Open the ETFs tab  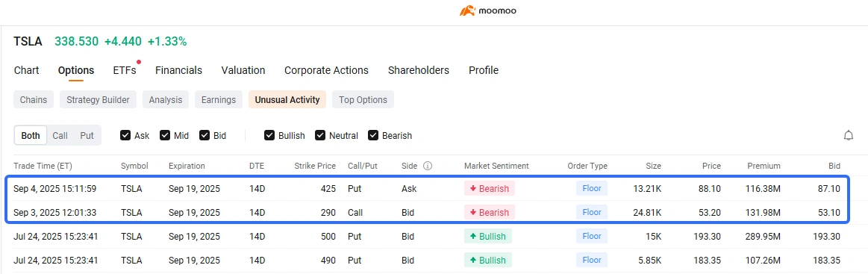[x=125, y=70]
